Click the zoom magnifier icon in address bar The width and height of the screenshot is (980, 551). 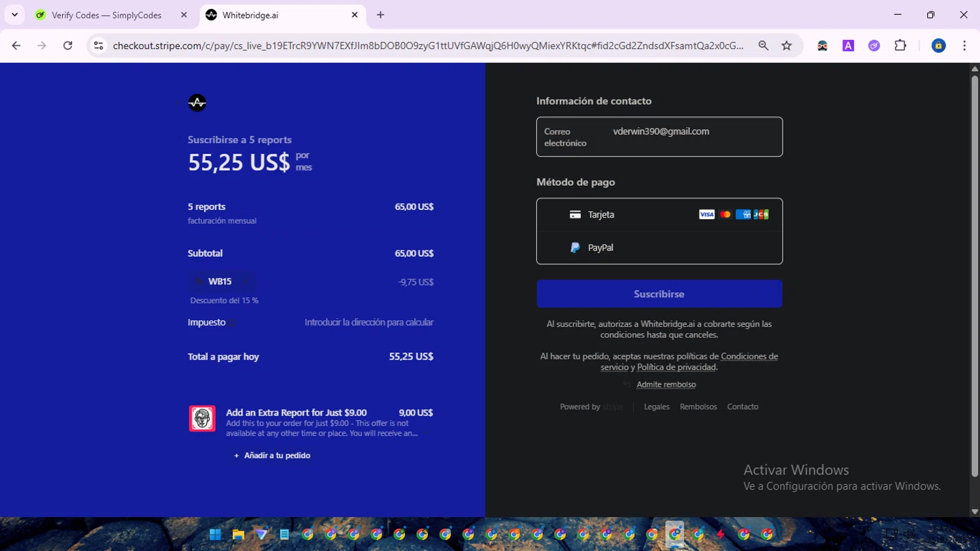pyautogui.click(x=763, y=46)
